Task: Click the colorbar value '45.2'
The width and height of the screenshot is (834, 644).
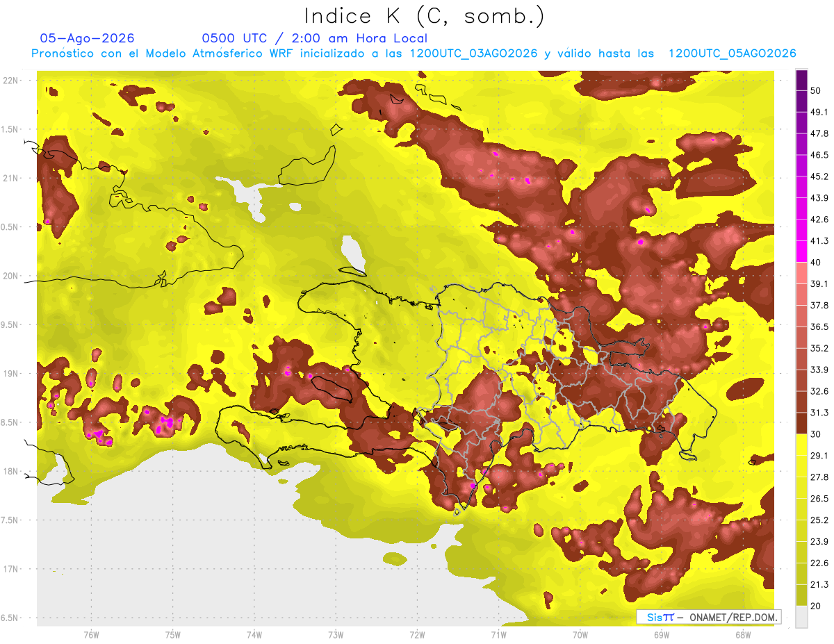Action: (x=819, y=176)
